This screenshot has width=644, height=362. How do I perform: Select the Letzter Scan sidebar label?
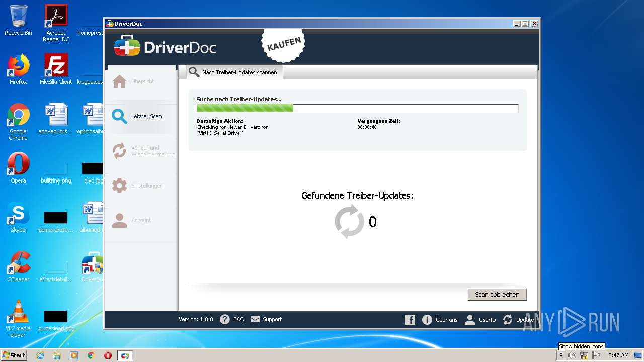[x=146, y=116]
